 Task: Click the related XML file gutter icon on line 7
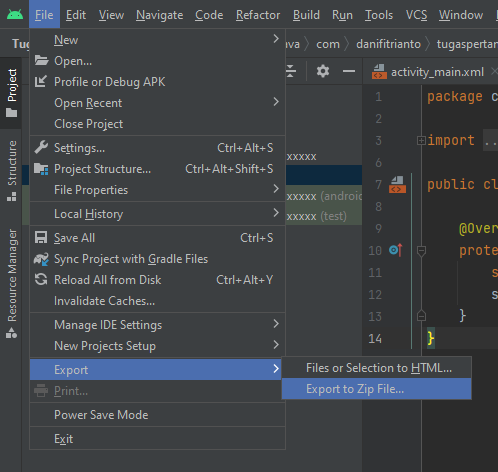click(397, 184)
